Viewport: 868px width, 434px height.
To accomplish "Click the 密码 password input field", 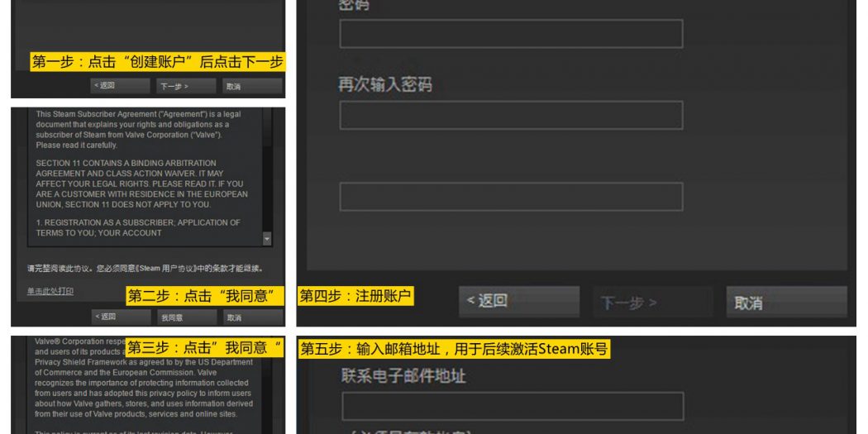I will tap(511, 34).
